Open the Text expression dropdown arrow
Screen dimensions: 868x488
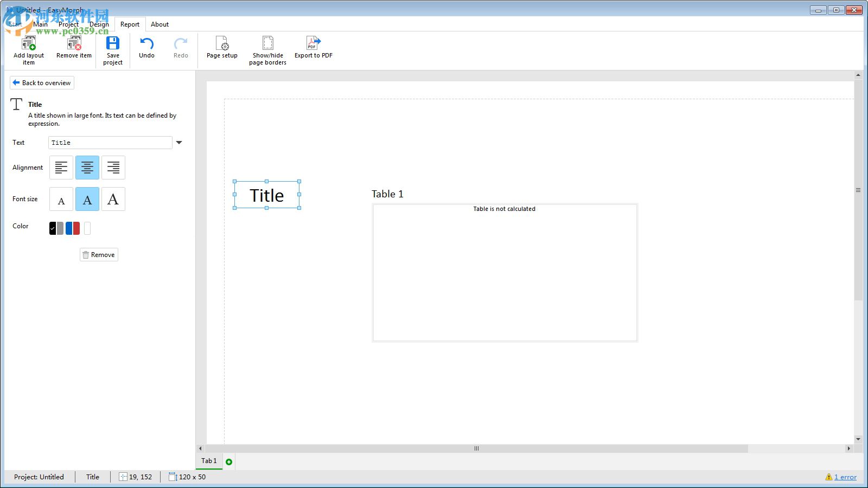[179, 143]
